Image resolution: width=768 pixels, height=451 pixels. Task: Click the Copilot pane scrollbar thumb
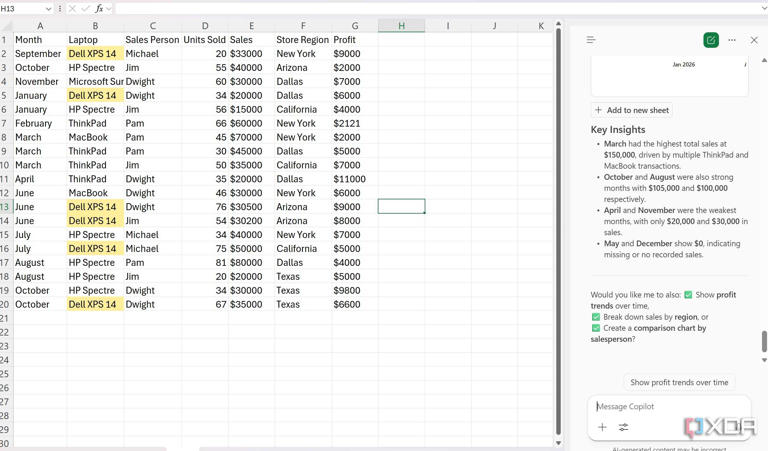764,341
